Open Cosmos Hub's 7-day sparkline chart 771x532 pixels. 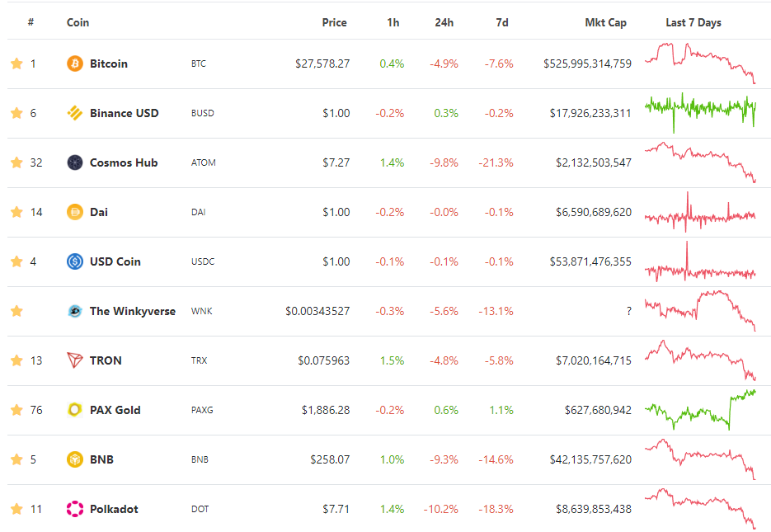tap(700, 162)
